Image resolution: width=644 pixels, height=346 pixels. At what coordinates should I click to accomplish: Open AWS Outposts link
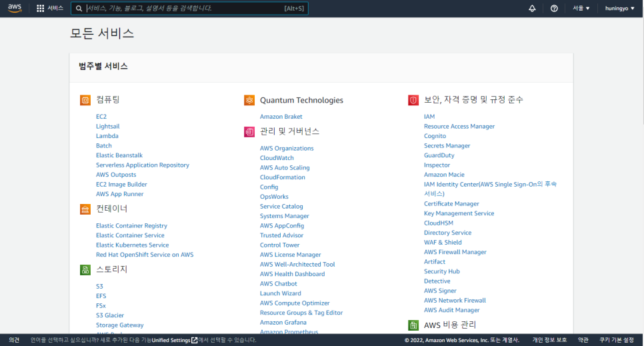pyautogui.click(x=116, y=175)
